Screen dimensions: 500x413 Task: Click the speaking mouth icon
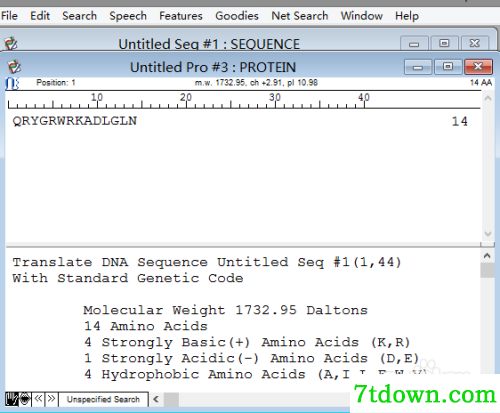tap(25, 399)
